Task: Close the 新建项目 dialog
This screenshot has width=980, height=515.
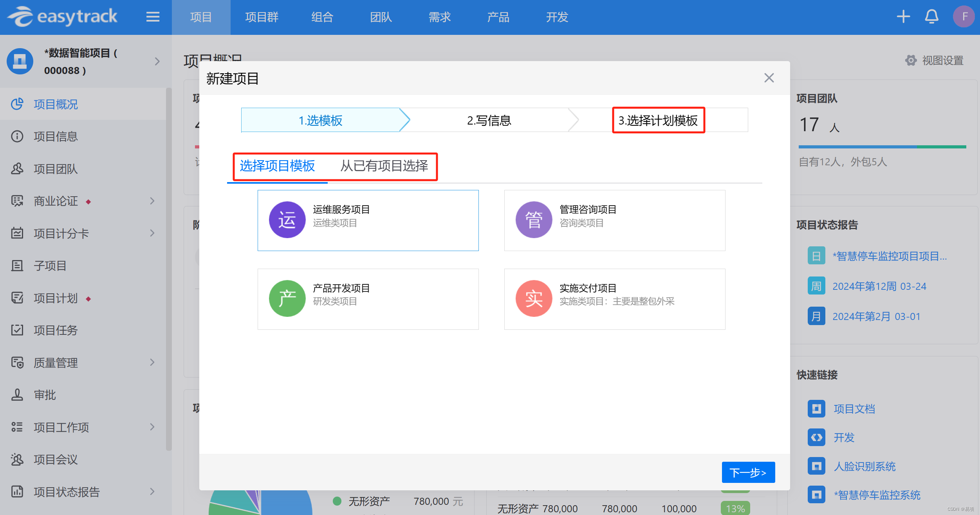Action: pyautogui.click(x=769, y=78)
